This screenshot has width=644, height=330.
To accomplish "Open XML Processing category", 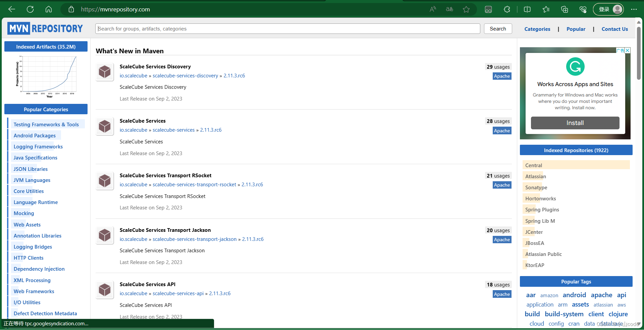I will pyautogui.click(x=32, y=280).
